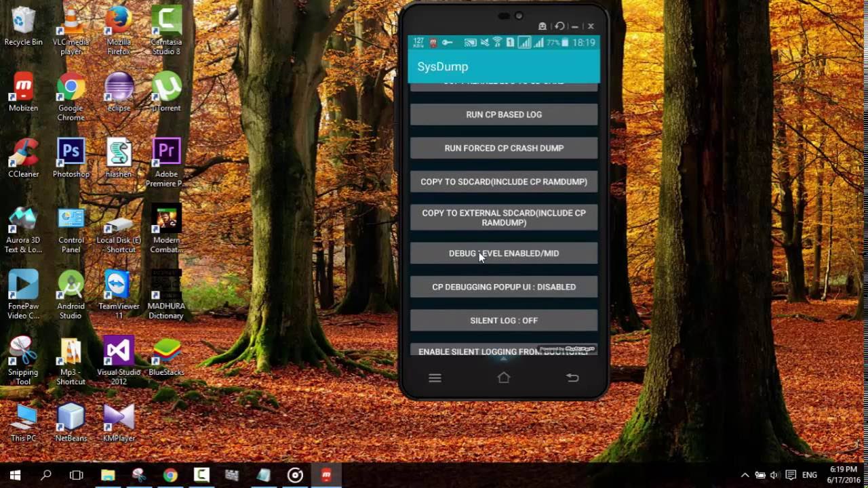Select the Android Studio desktop icon
Image resolution: width=868 pixels, height=488 pixels.
(x=71, y=295)
